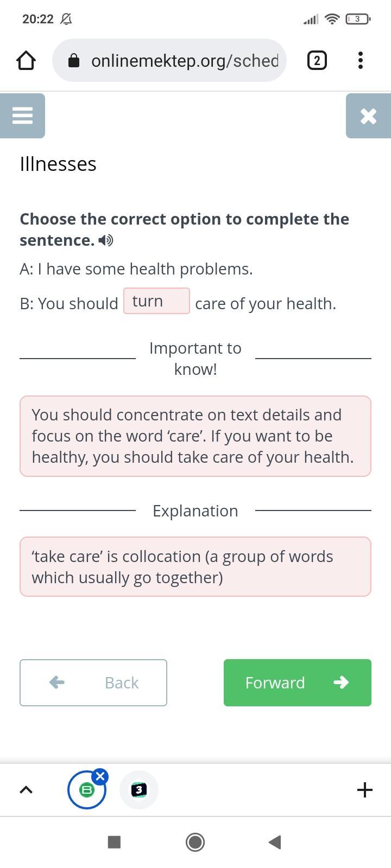
Task: Click the answer field containing 'turn'
Action: coord(156,301)
